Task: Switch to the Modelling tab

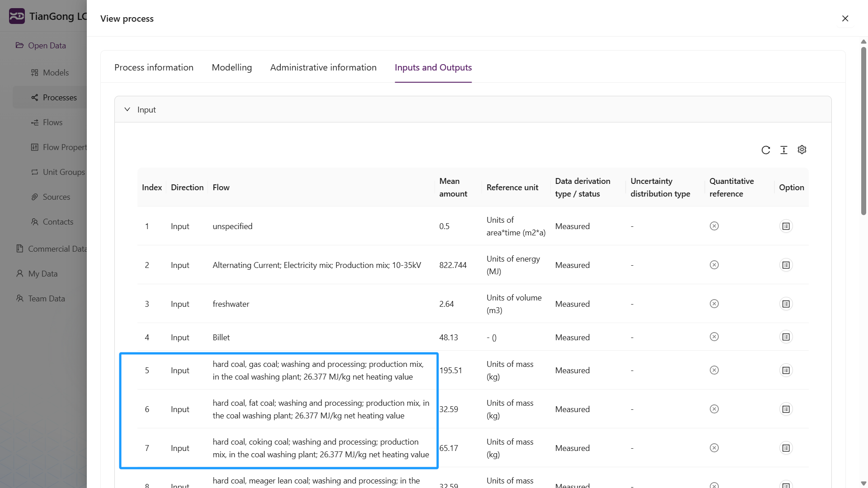Action: (x=232, y=67)
